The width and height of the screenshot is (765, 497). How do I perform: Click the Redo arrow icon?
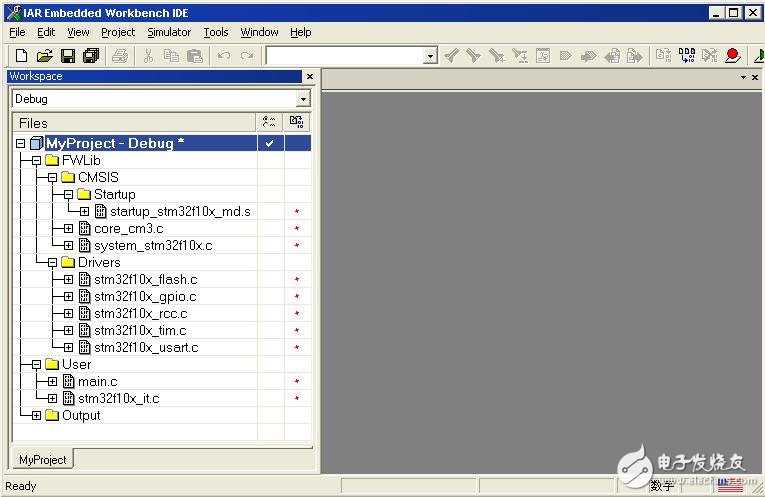coord(247,56)
